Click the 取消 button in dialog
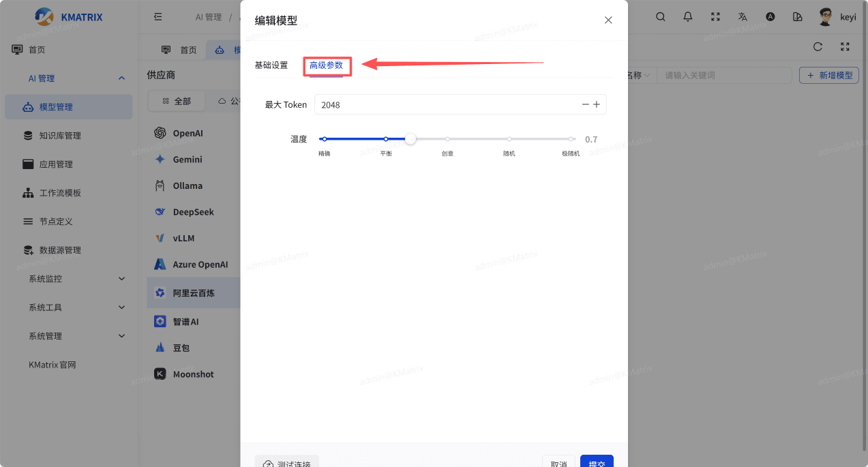Screen dimensions: 868x467 click(558, 463)
